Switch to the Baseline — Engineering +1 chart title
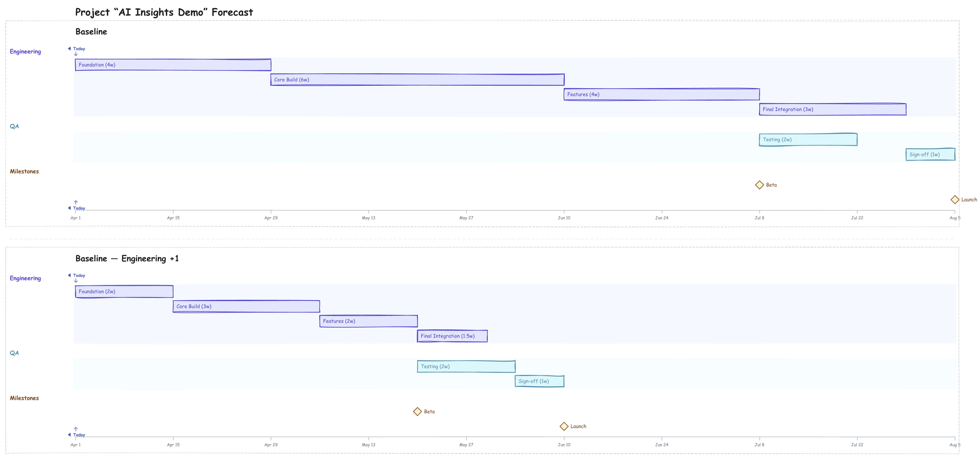 [x=127, y=258]
